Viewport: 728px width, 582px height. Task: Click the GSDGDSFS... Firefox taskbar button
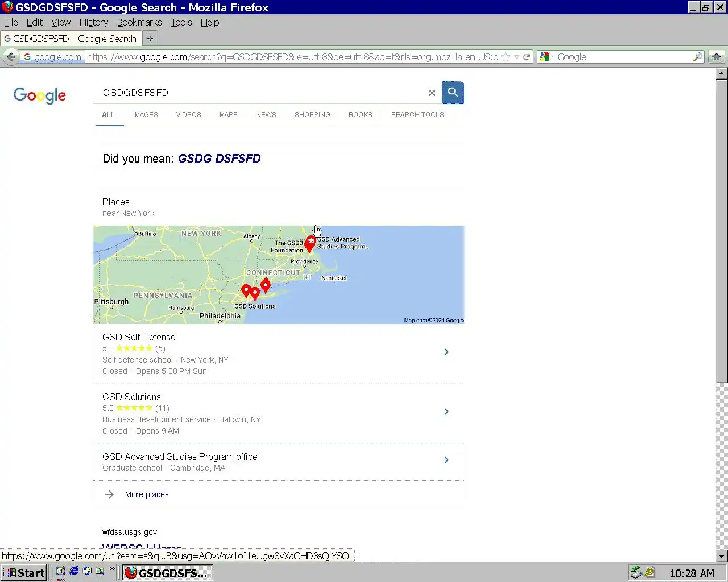click(x=168, y=573)
